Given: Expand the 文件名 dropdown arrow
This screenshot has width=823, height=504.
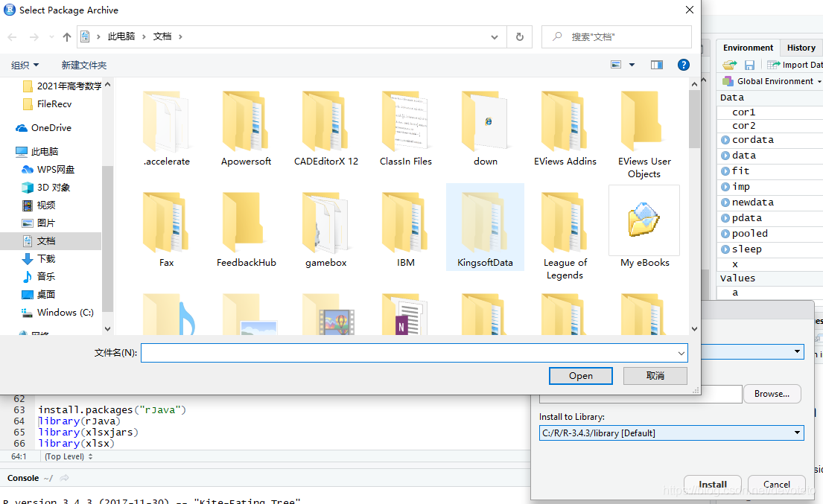Looking at the screenshot, I should point(681,353).
